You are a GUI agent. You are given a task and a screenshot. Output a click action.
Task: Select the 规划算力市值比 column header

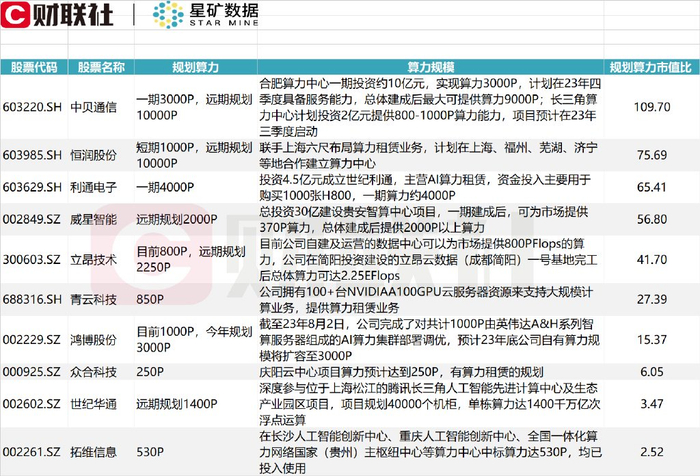point(651,67)
